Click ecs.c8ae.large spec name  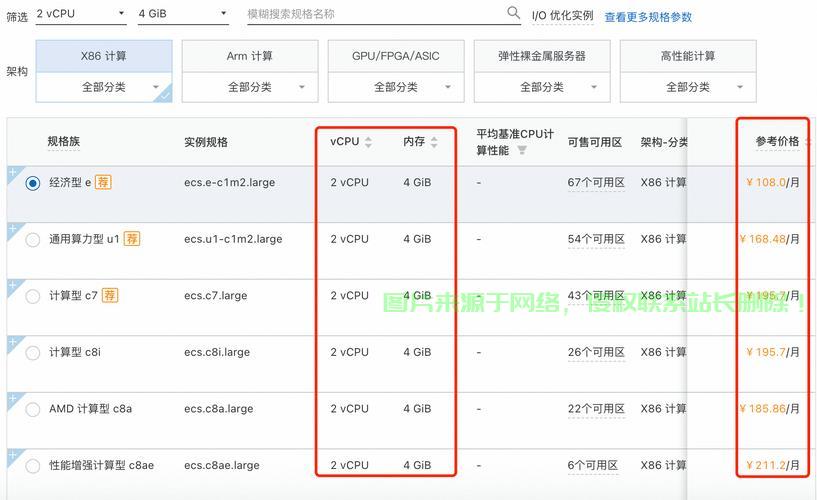(x=221, y=466)
